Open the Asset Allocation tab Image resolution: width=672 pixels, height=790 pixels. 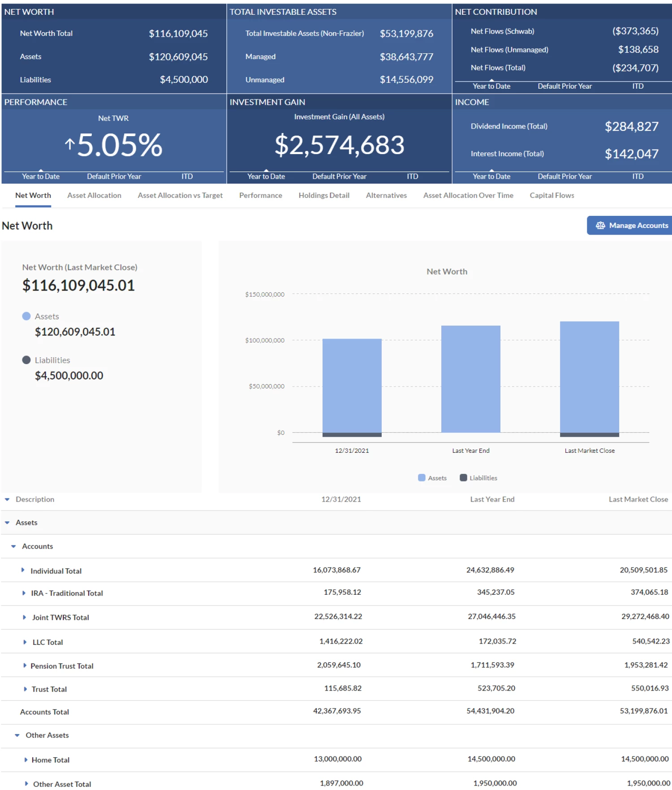coord(94,195)
